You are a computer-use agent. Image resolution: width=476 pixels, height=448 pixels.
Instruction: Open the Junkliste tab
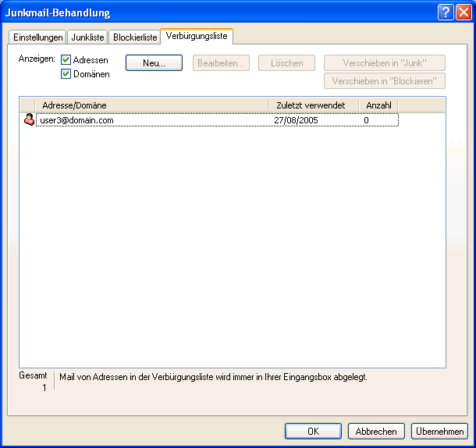click(x=87, y=37)
